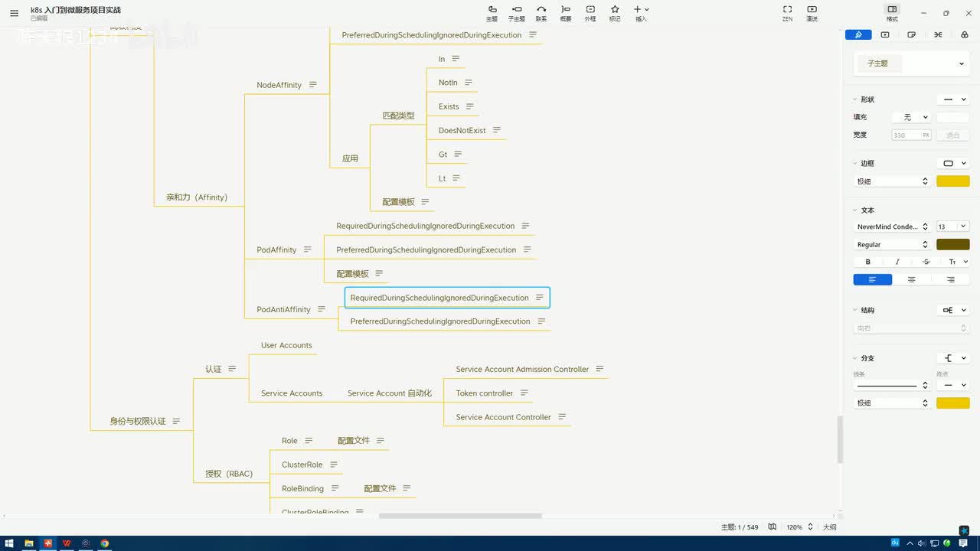Screen dimensions: 980x551
Task: Insert a new topic (主题)
Action: point(492,13)
